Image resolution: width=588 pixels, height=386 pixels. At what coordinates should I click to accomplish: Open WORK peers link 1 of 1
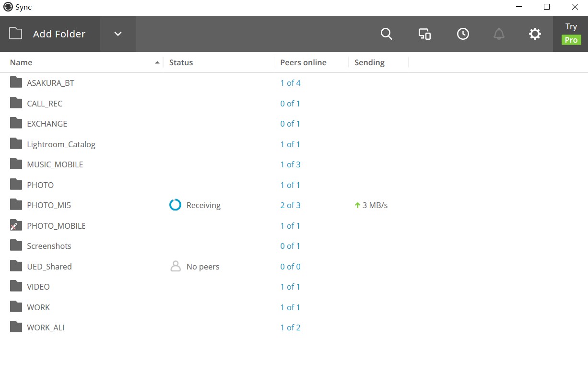coord(290,307)
